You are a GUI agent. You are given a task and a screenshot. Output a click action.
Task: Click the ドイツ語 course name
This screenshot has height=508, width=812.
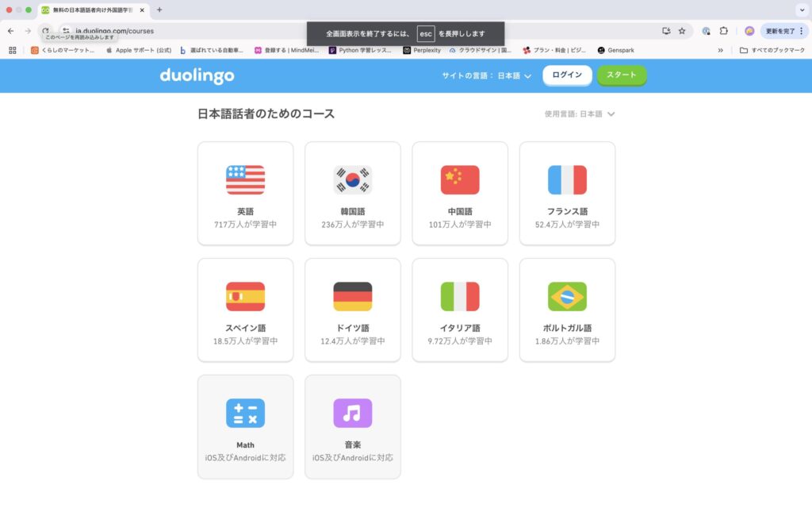(x=352, y=328)
